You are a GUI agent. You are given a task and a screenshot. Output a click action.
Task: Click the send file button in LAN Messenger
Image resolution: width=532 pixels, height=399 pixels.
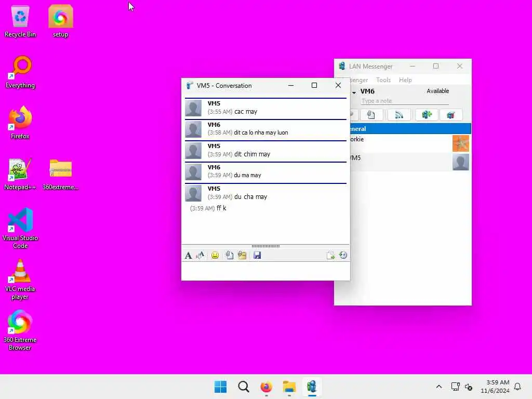371,115
